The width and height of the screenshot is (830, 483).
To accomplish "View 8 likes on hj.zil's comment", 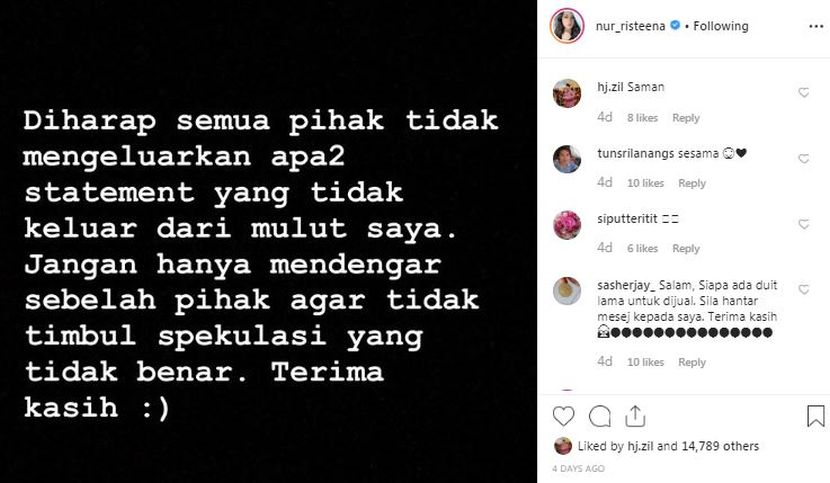I will [x=642, y=118].
